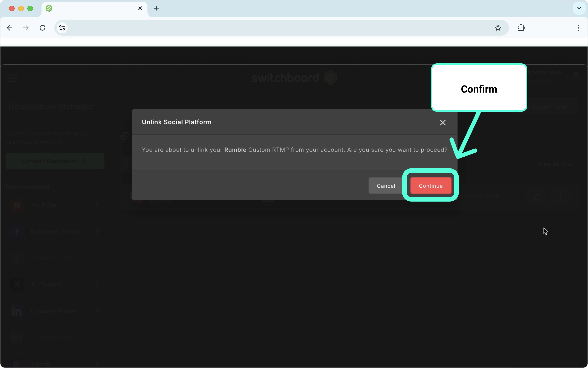Click the Switchboard logo in the header
Viewport: 588px width, 368px height.
point(294,78)
